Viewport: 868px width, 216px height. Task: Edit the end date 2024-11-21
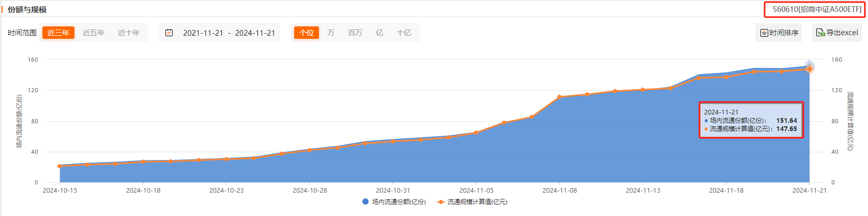[255, 33]
